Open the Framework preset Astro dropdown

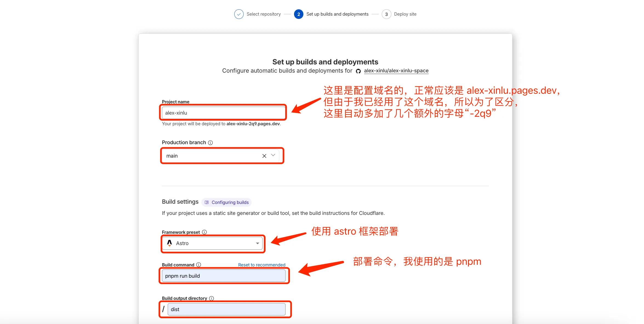click(x=212, y=243)
